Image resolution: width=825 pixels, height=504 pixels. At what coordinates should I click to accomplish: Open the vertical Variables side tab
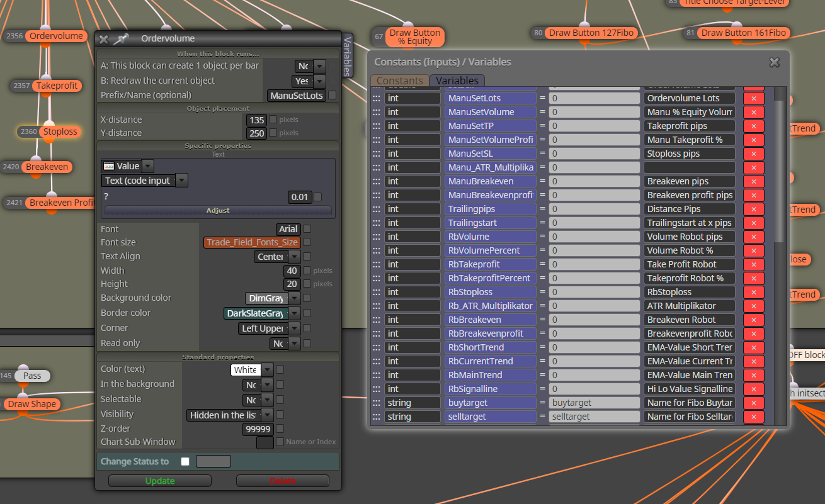coord(346,55)
